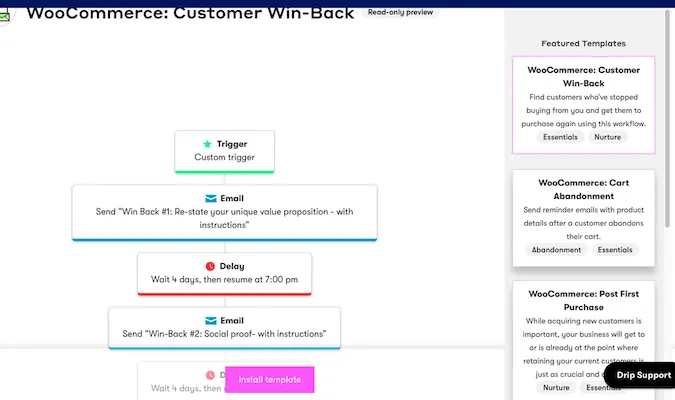This screenshot has height=400, width=675.
Task: Click the faded clock icon on the lower Delay step
Action: 210,375
